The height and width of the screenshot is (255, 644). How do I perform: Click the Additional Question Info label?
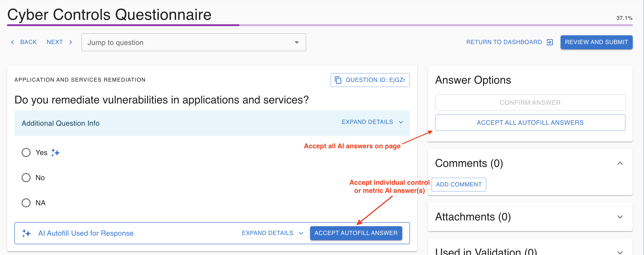tap(60, 123)
